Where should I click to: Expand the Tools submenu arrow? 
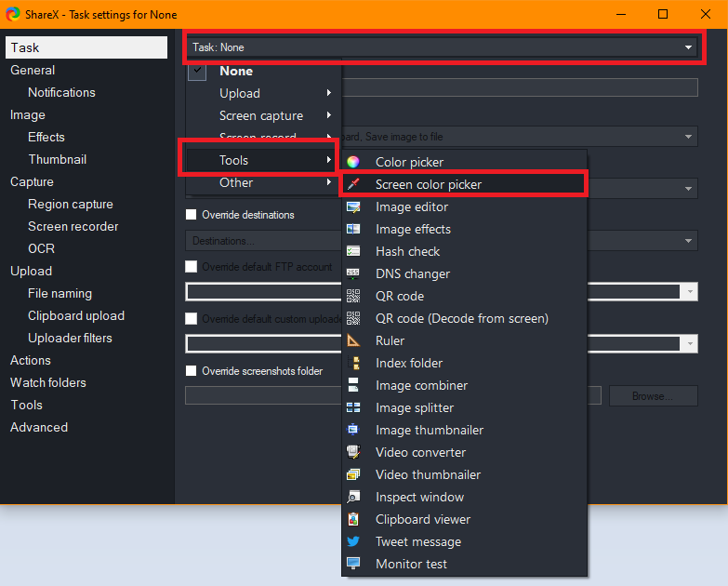click(329, 160)
